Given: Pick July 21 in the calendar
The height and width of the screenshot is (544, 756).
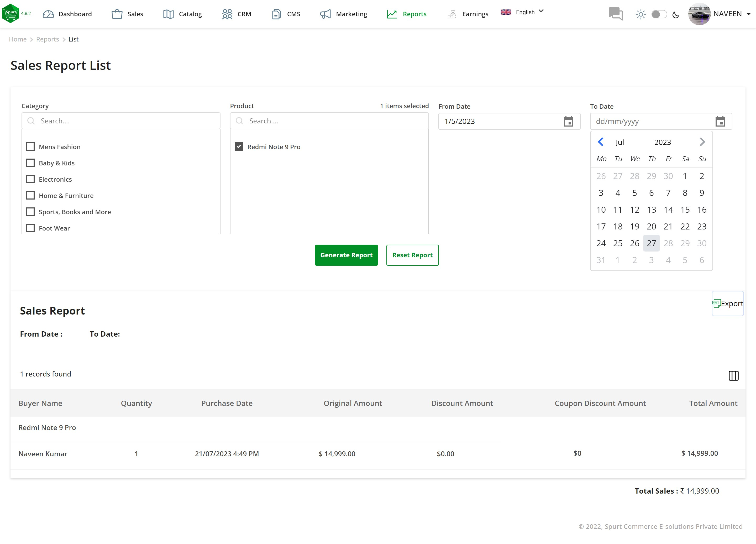Looking at the screenshot, I should point(668,227).
